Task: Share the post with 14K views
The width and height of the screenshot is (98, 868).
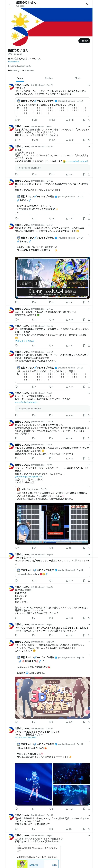Action: tap(89, 302)
